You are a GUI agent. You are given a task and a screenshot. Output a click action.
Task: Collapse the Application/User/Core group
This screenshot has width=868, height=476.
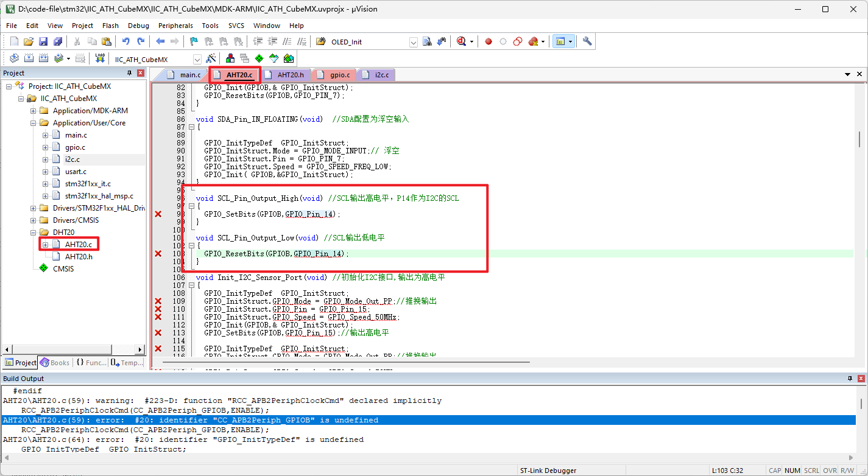click(34, 123)
